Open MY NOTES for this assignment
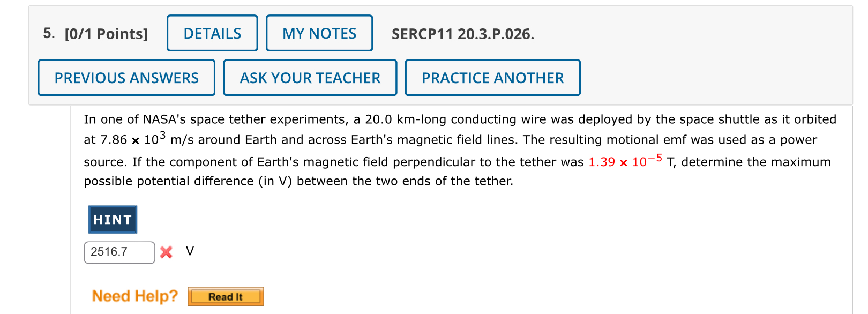 pos(319,33)
